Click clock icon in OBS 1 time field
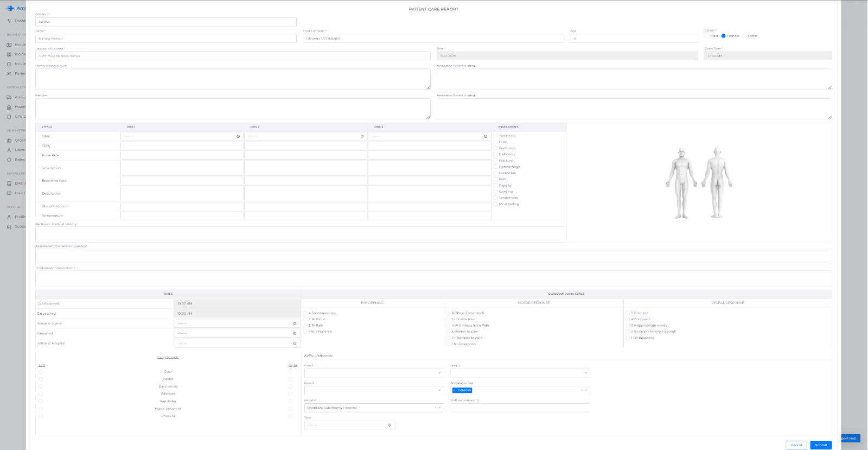This screenshot has width=868, height=450. tap(238, 136)
